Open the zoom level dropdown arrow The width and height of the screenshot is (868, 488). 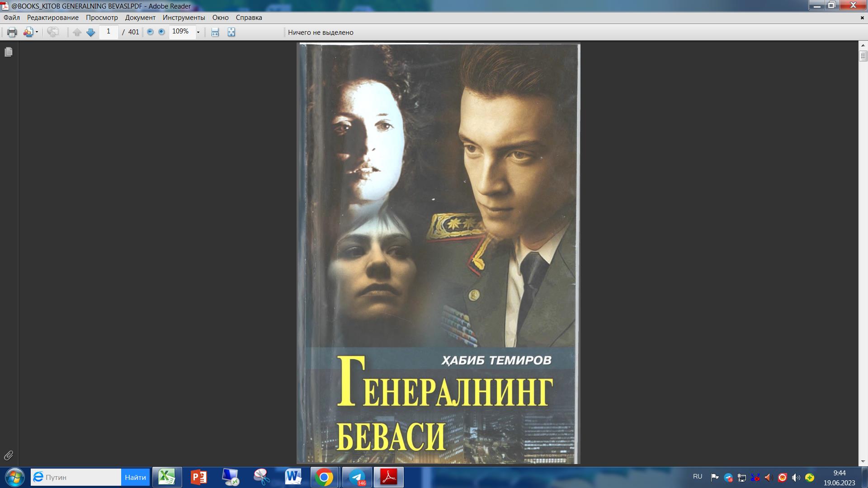[198, 32]
